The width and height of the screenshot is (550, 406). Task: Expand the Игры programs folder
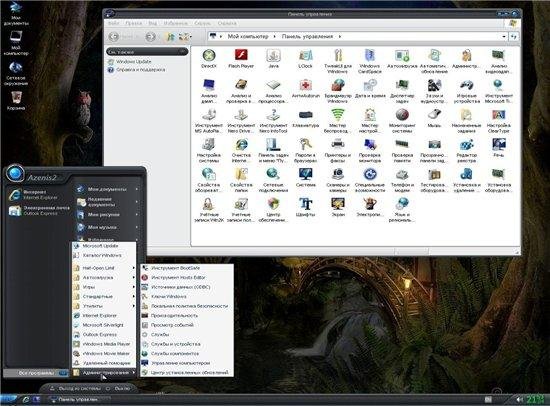pyautogui.click(x=104, y=287)
